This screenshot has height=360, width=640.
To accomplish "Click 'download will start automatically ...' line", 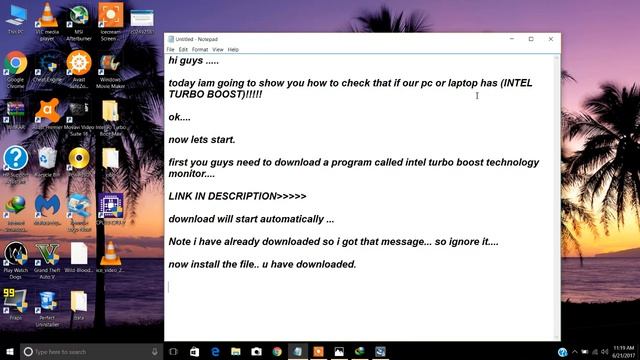I will [251, 219].
